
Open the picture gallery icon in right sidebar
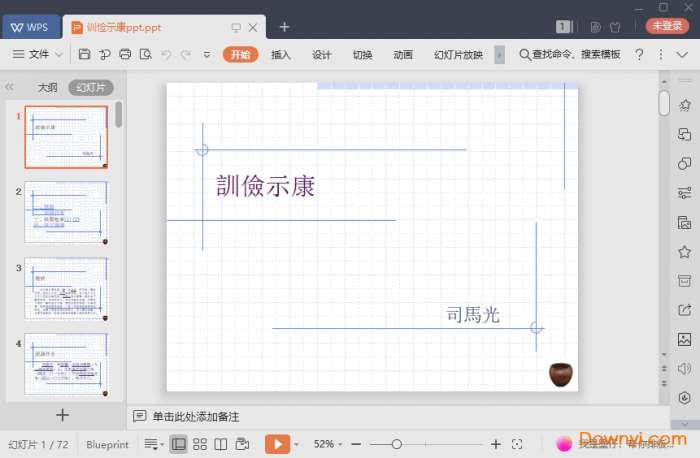684,340
